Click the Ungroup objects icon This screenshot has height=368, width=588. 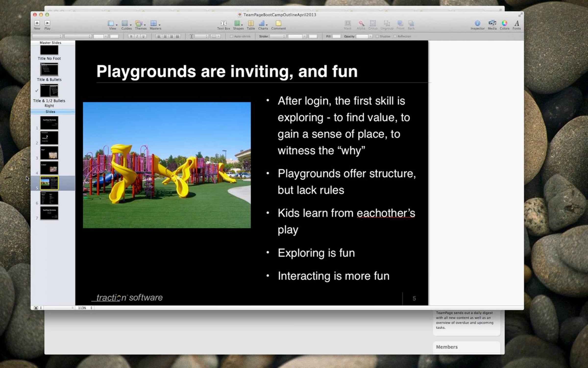[x=387, y=23]
